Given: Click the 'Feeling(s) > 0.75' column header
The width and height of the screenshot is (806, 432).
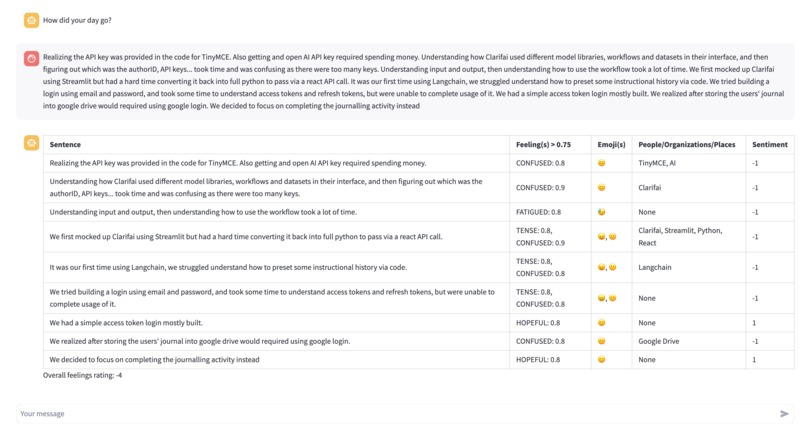Looking at the screenshot, I should pos(543,145).
